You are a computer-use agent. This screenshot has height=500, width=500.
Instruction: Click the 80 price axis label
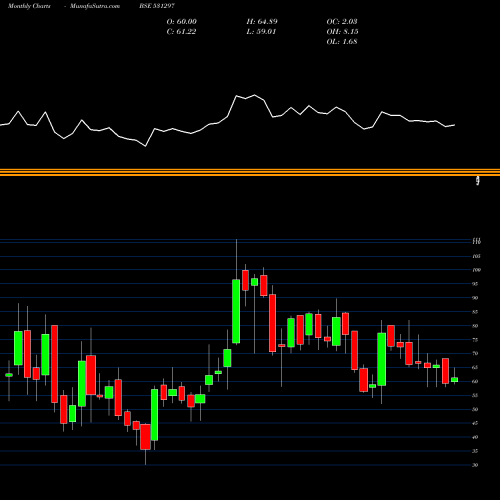click(x=475, y=326)
